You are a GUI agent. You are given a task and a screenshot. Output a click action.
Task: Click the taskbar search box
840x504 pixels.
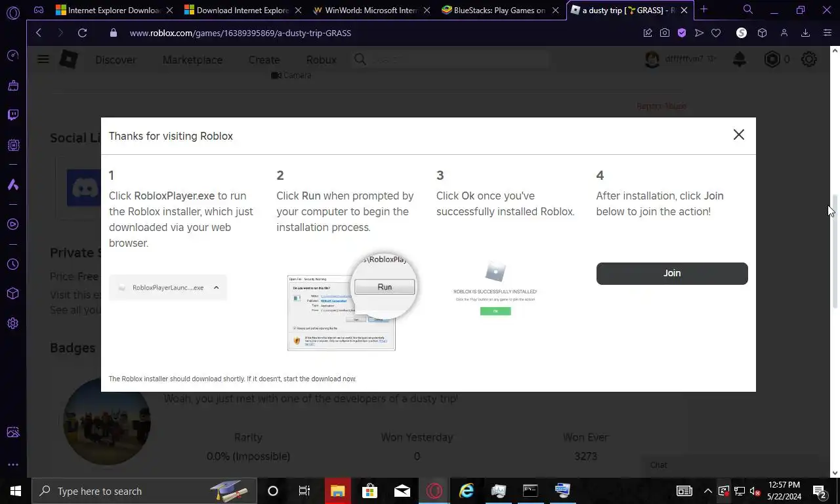(144, 491)
